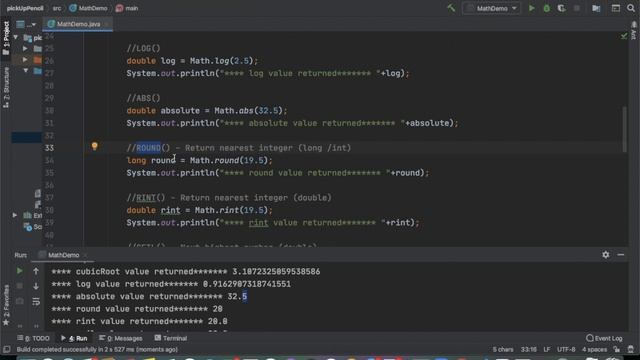Toggle soft-wrap icon in Run console
The height and width of the screenshot is (360, 640).
[36, 302]
